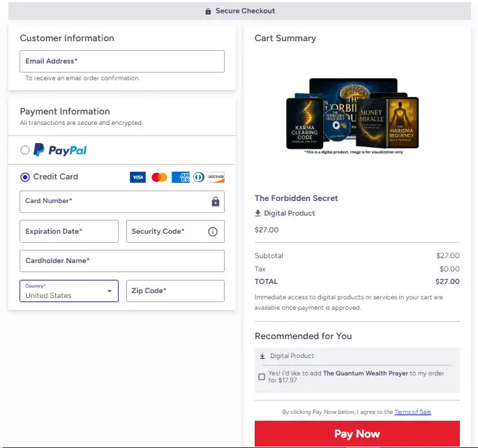Click the lock icon in Card Number field
The height and width of the screenshot is (448, 478).
(x=215, y=202)
